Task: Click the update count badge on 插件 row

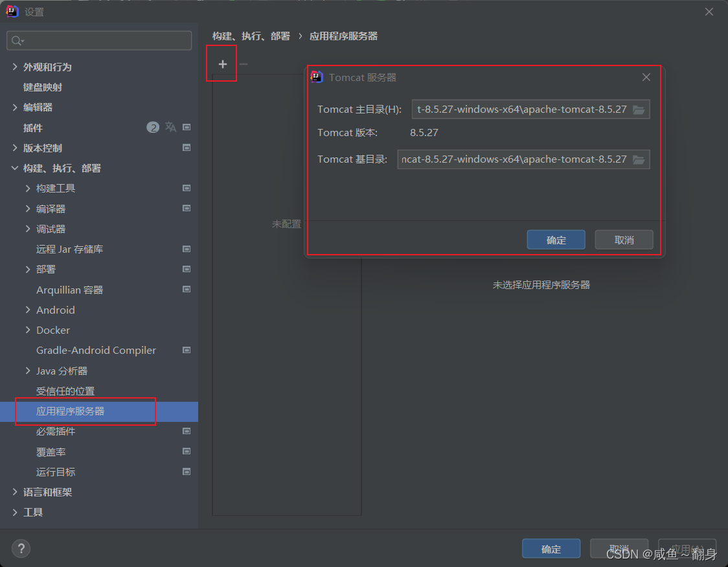Action: 153,127
